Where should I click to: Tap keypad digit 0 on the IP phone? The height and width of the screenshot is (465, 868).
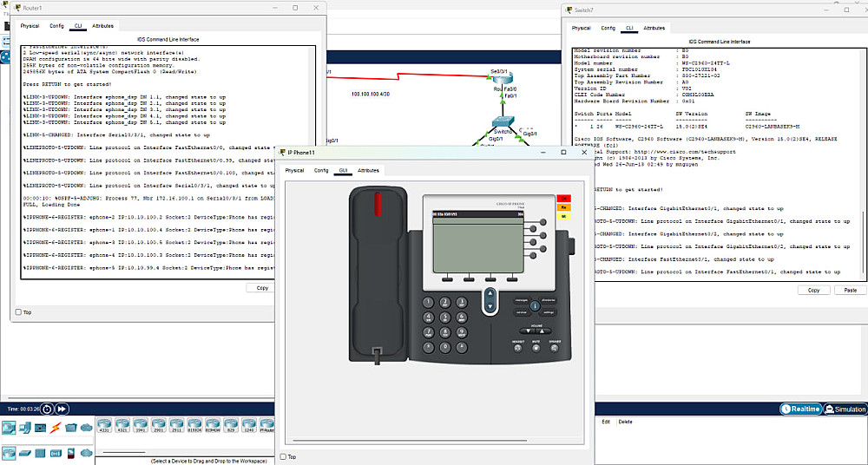(x=445, y=348)
